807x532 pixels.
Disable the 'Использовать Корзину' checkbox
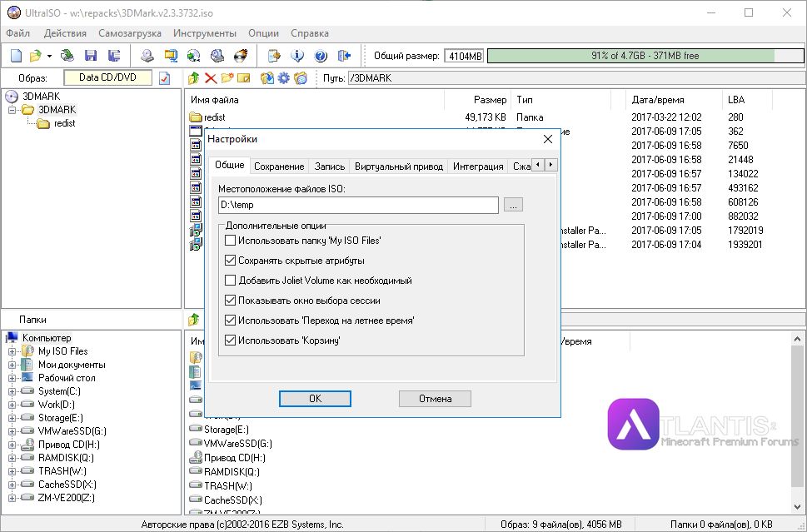pos(231,341)
